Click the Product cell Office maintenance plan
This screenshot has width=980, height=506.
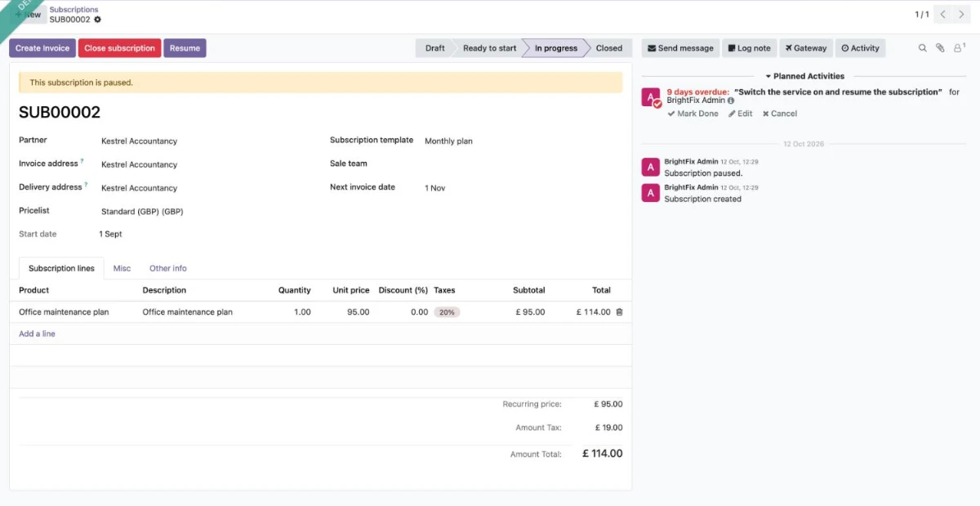click(x=64, y=312)
